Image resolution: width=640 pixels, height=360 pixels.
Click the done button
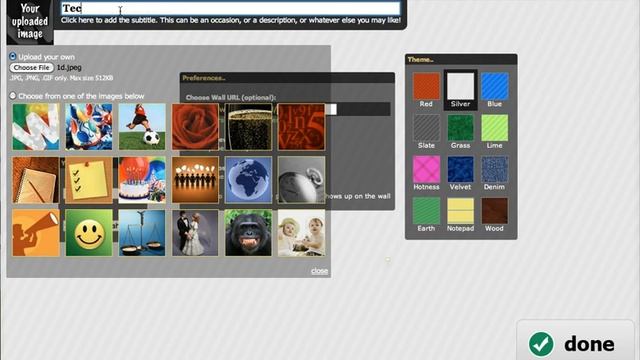pyautogui.click(x=576, y=341)
